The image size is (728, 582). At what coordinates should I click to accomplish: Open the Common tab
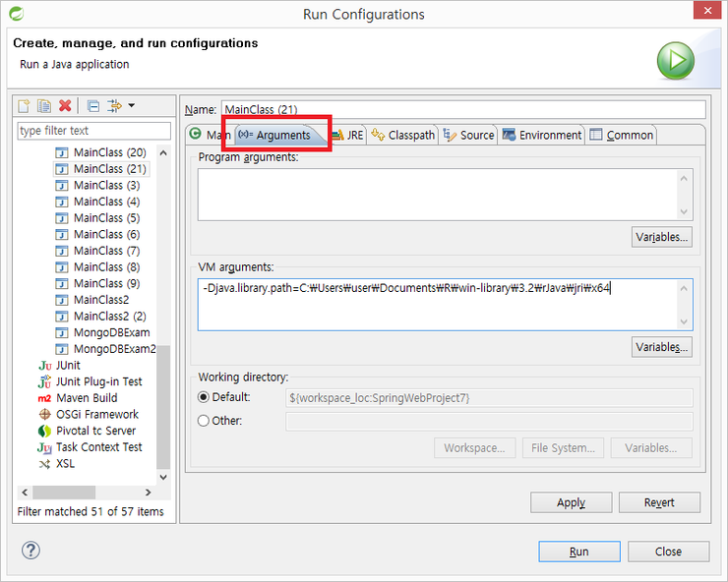coord(622,136)
